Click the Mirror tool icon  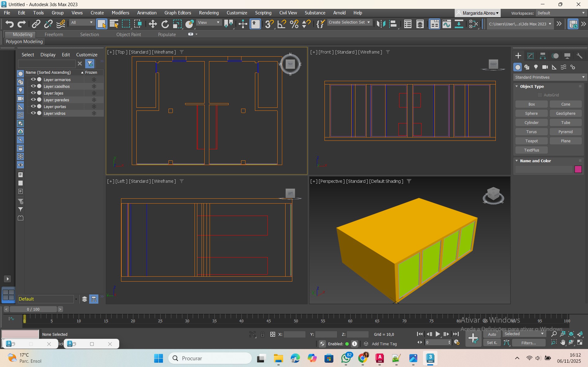click(381, 24)
